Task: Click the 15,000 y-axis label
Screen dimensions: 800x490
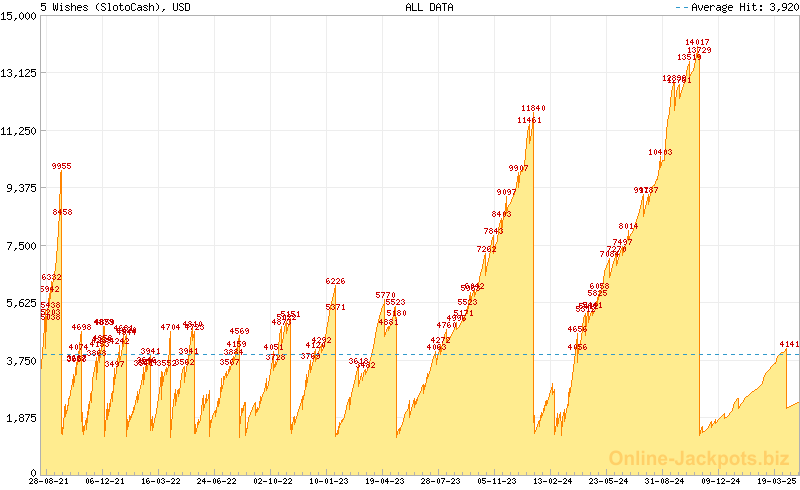Action: (x=18, y=16)
